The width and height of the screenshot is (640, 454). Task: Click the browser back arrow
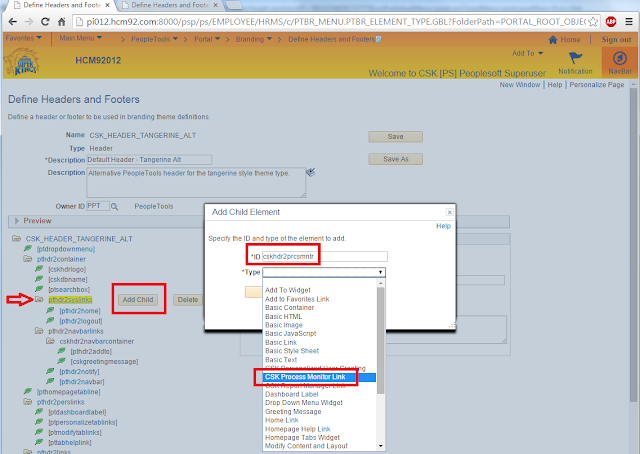12,22
